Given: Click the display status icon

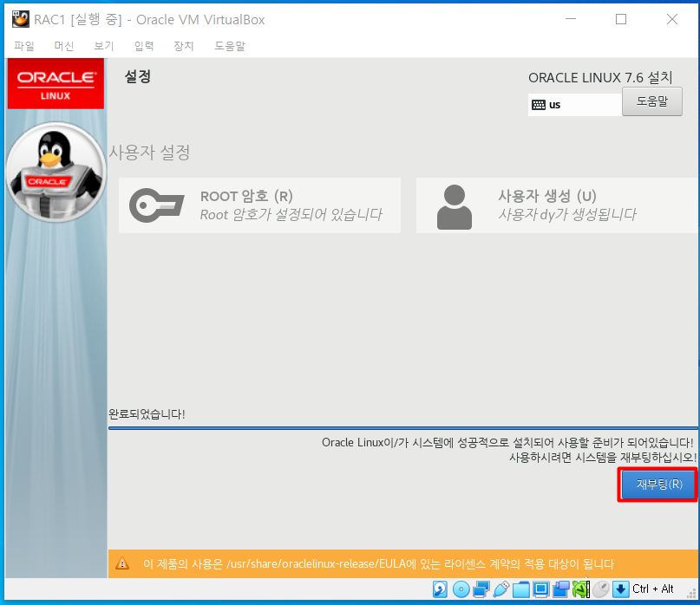Looking at the screenshot, I should [540, 589].
